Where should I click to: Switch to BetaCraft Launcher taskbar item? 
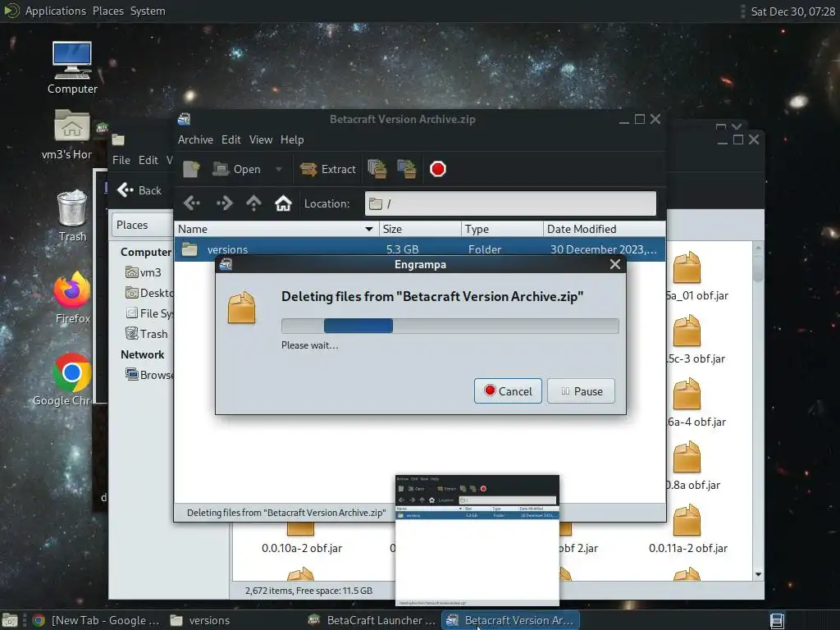point(373,620)
